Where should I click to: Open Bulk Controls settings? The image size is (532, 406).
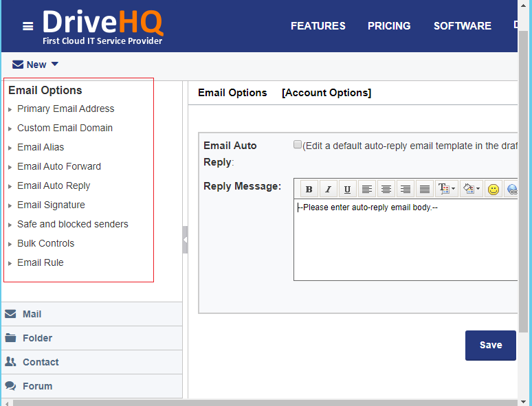(x=45, y=244)
